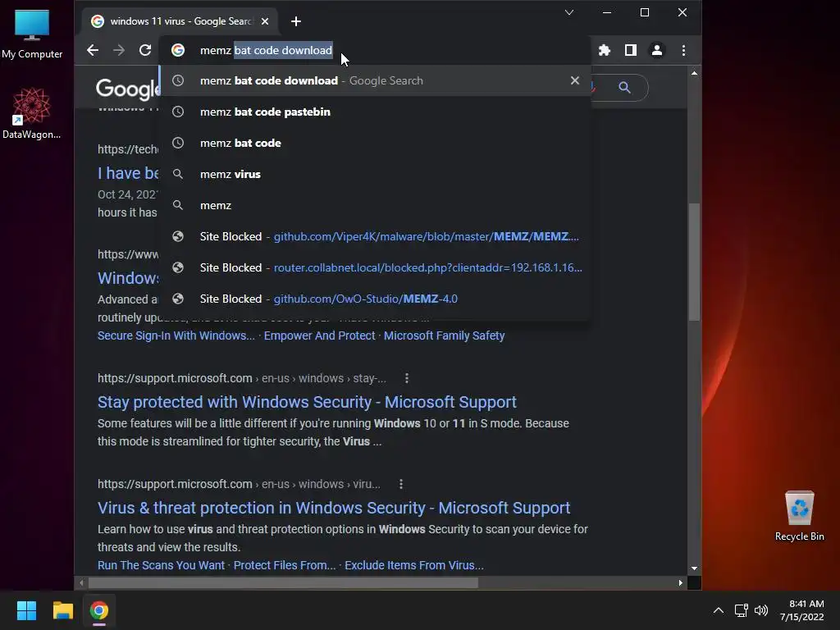840x630 pixels.
Task: Open volume speaker tray icon
Action: point(761,610)
